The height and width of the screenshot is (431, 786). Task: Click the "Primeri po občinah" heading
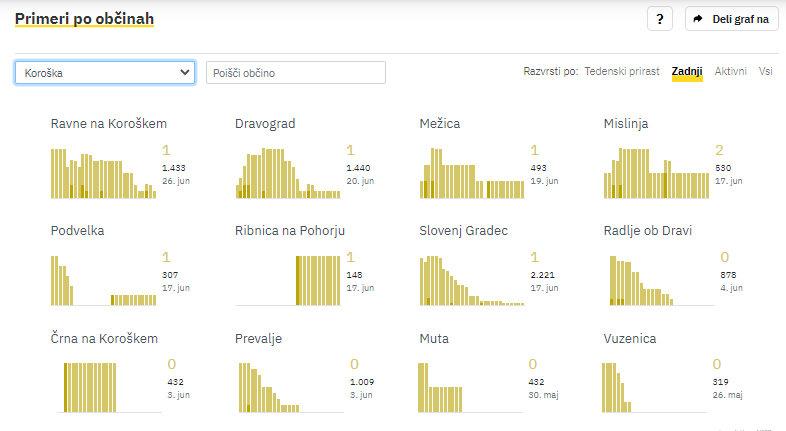[x=85, y=19]
